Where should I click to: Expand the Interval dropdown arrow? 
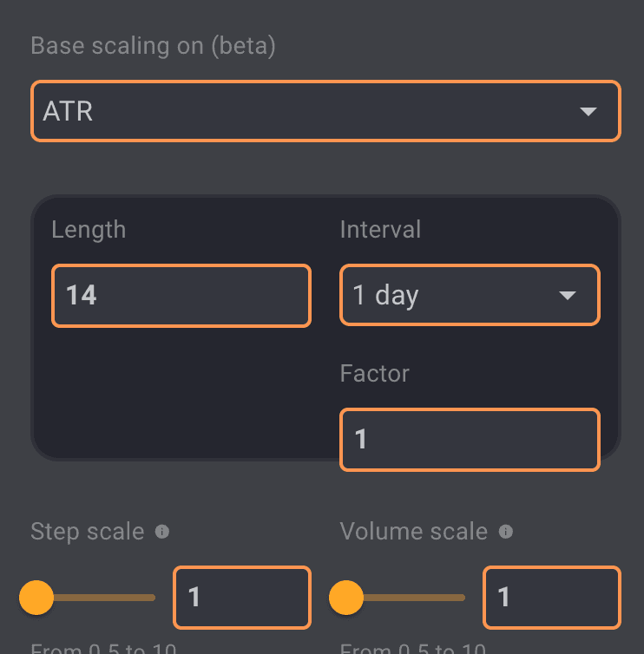coord(568,296)
